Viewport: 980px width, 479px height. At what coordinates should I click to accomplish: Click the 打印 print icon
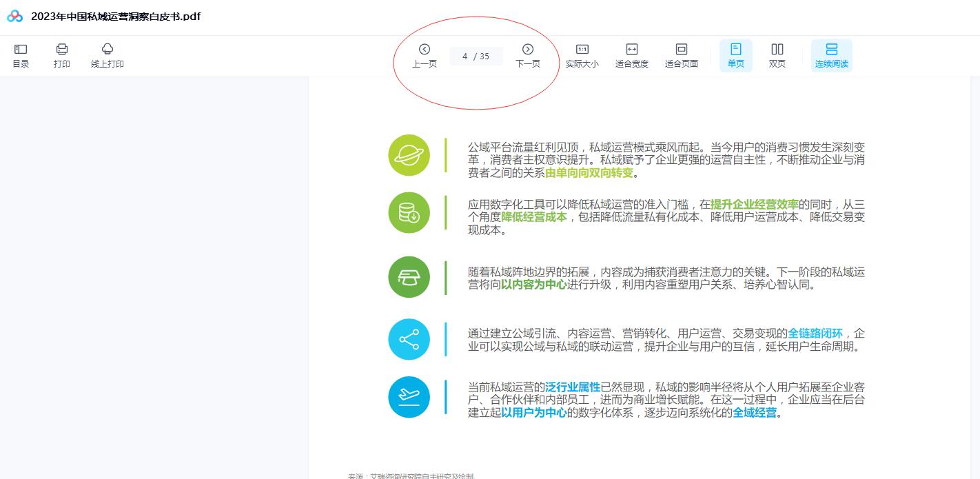62,55
